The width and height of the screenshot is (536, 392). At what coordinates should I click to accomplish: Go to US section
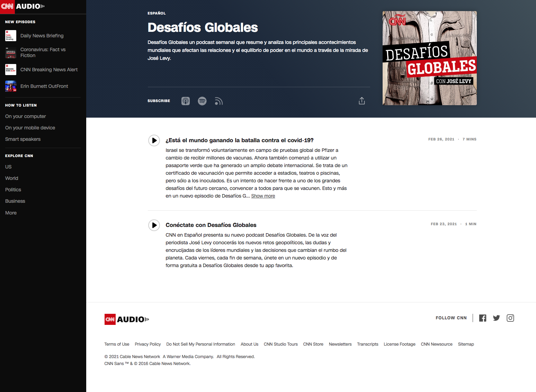coord(8,167)
